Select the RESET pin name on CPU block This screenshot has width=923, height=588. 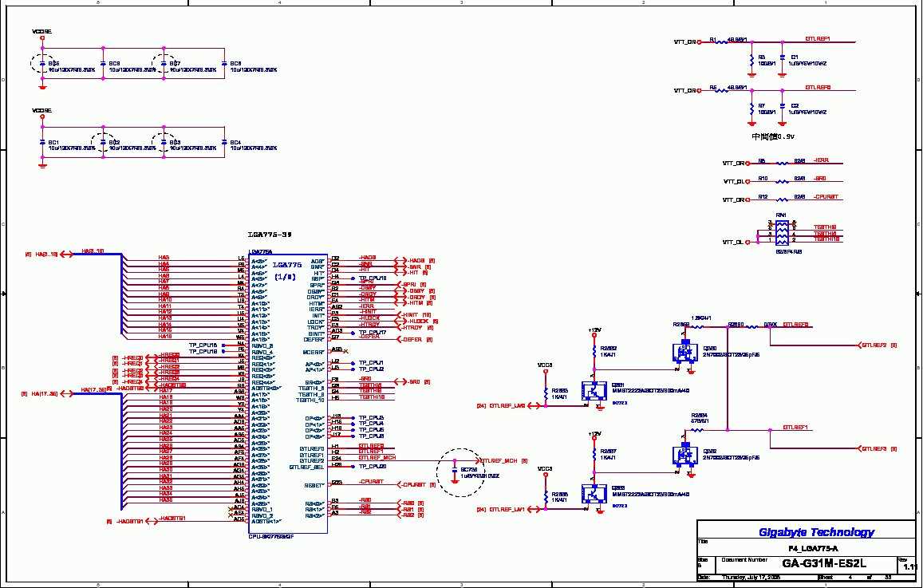point(314,486)
